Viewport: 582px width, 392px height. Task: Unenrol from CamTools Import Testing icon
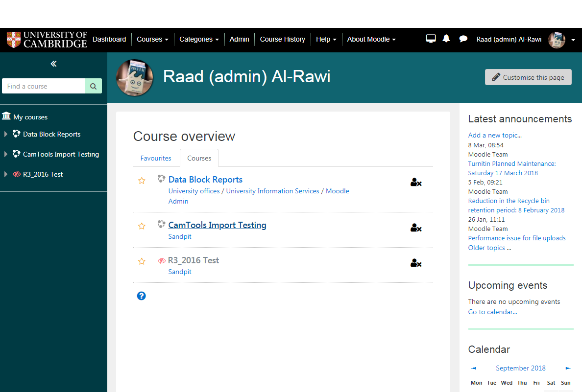click(x=416, y=228)
